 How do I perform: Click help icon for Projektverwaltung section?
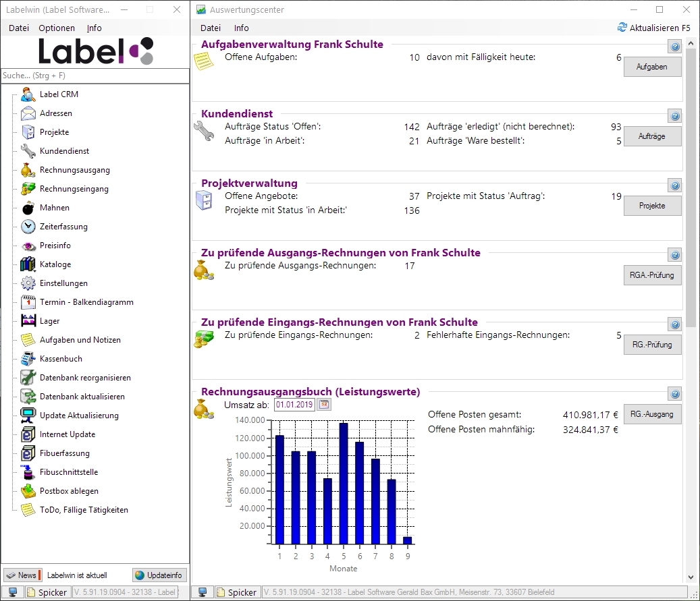pyautogui.click(x=675, y=185)
